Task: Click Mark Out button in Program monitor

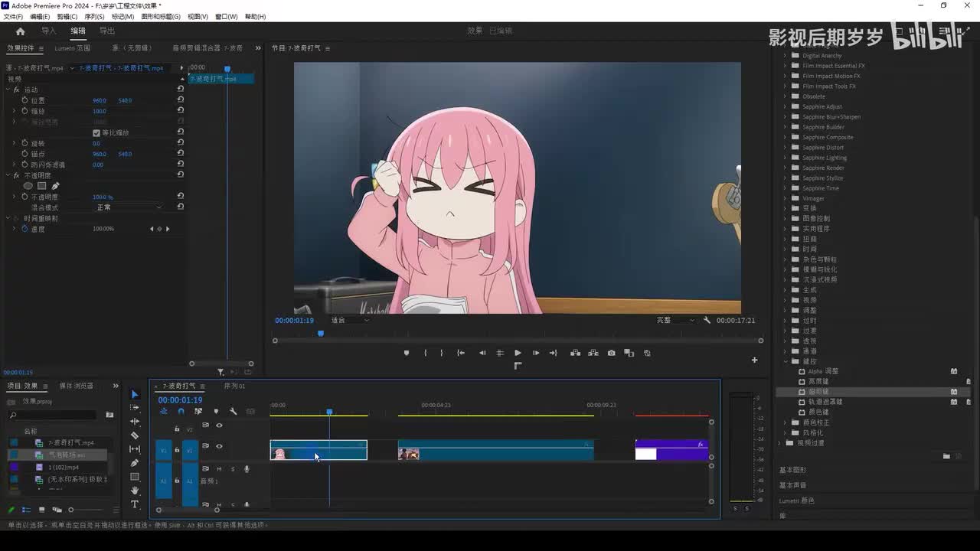Action: pos(442,353)
